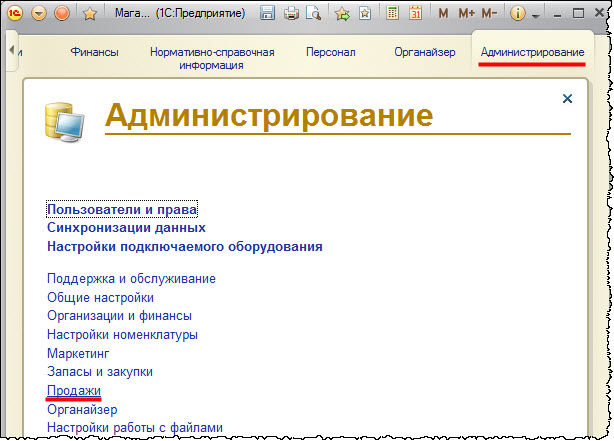614x441 pixels.
Task: Open Синхронизации данных link
Action: coord(126,228)
